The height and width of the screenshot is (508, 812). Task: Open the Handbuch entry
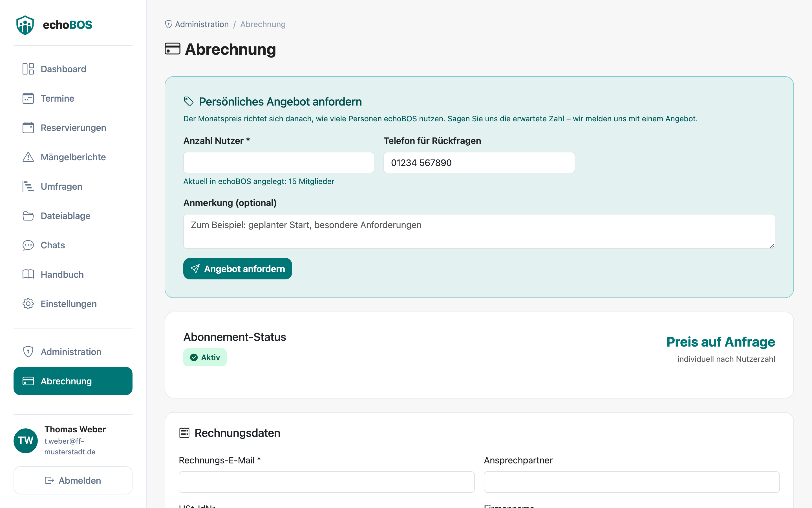(73, 275)
